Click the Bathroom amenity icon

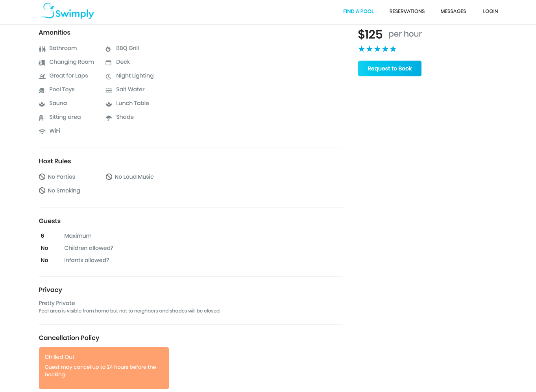42,49
